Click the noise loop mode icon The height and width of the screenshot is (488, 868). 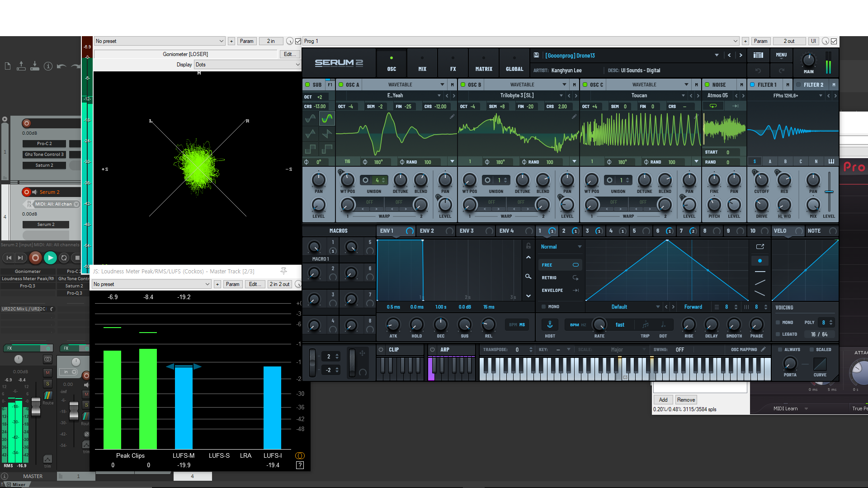713,106
